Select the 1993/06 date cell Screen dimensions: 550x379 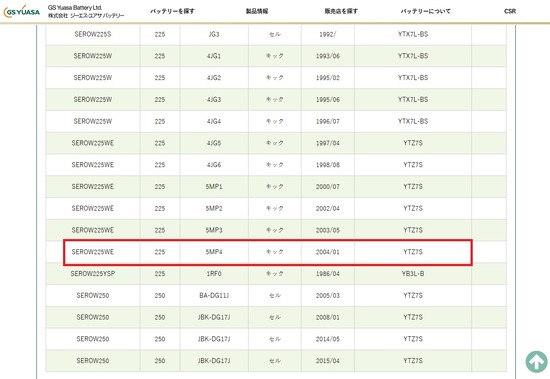click(328, 56)
